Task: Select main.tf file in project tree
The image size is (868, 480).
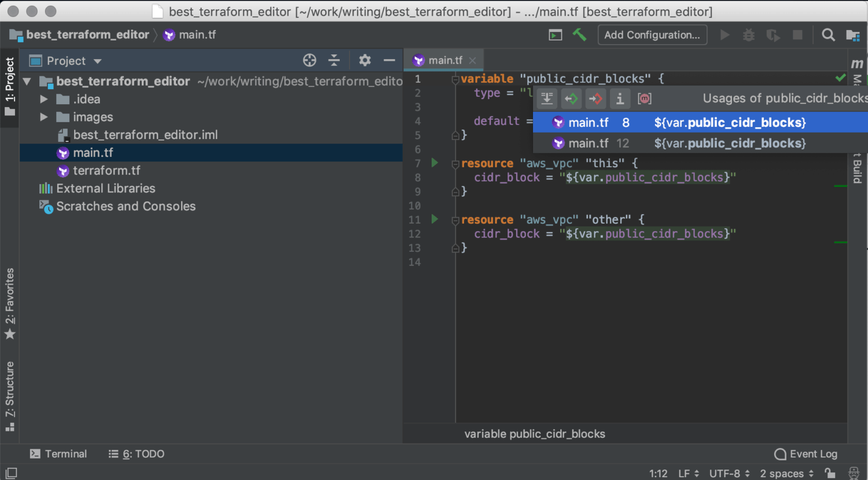Action: [211, 152]
